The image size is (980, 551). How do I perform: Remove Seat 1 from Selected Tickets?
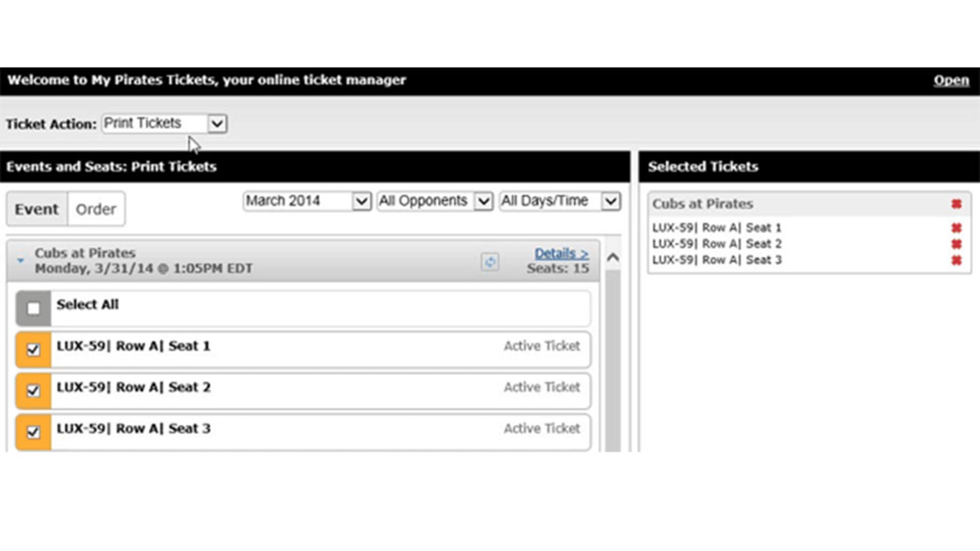956,228
